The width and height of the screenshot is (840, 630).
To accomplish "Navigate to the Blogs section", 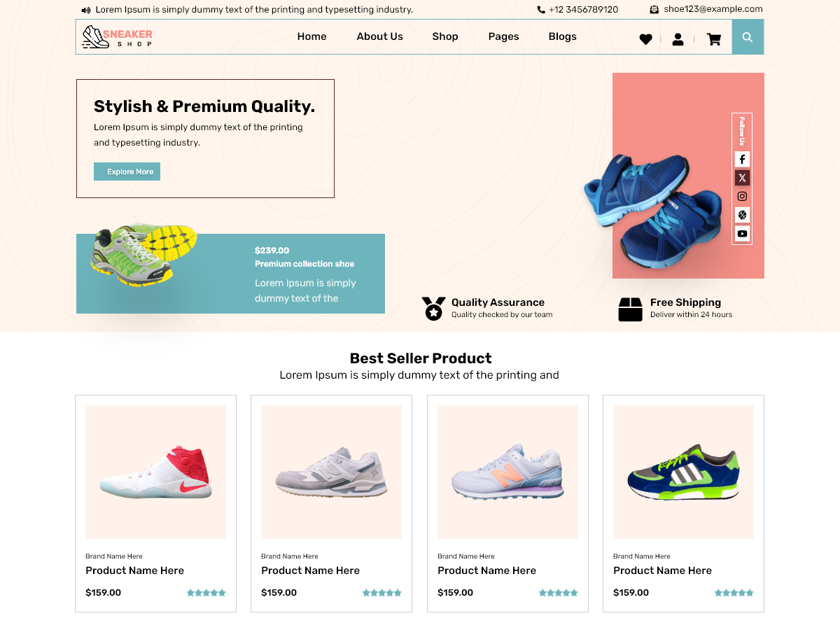I will point(562,36).
